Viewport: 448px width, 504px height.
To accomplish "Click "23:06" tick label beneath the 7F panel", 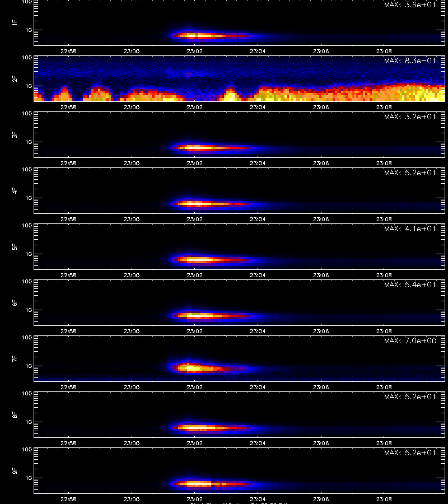I will coord(321,388).
